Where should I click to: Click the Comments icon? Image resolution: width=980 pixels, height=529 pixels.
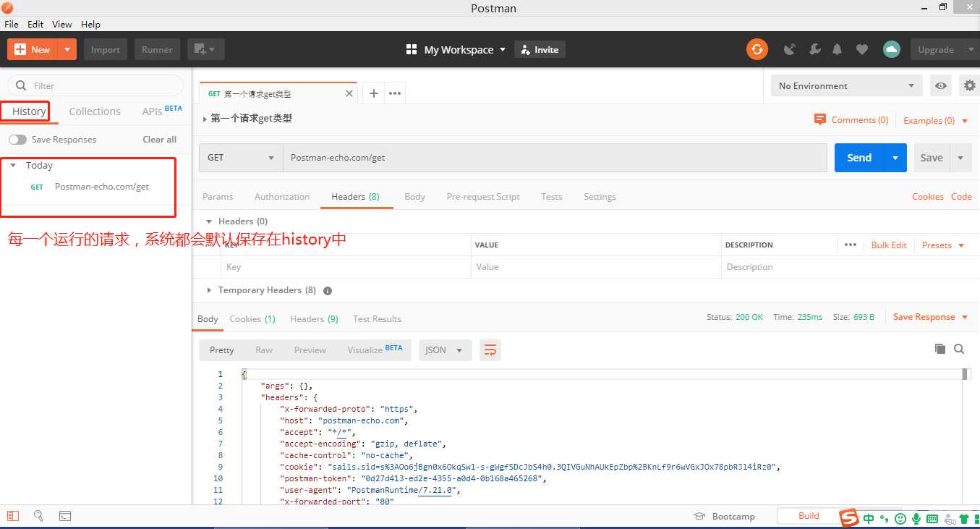pos(820,119)
